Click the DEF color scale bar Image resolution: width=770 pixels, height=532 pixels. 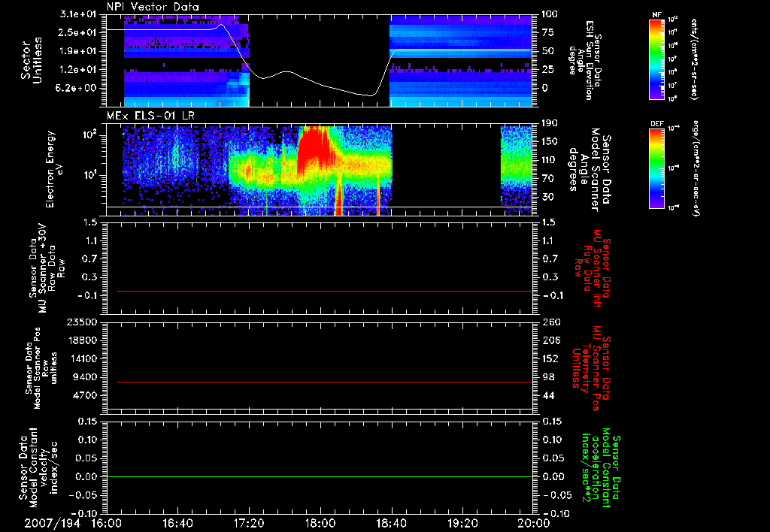click(x=657, y=168)
